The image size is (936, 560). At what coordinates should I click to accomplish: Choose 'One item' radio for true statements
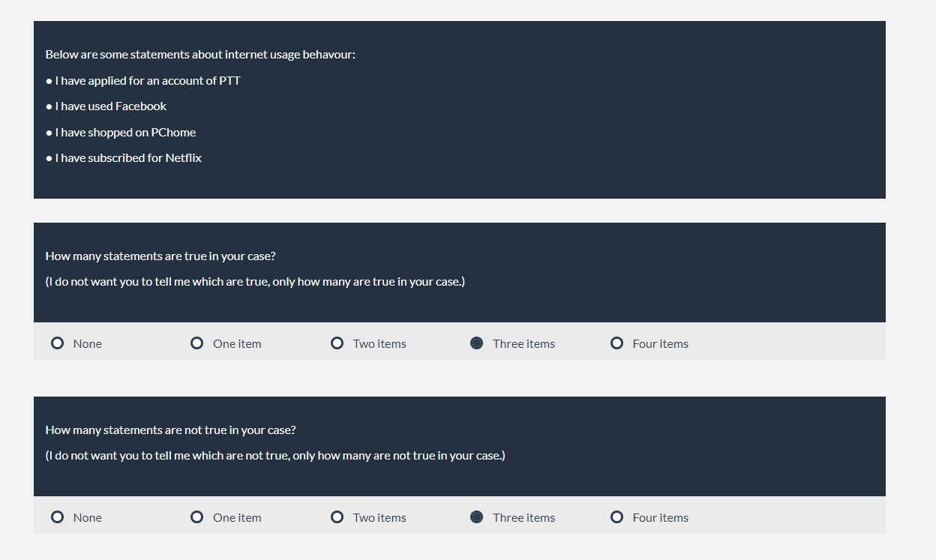(x=197, y=343)
